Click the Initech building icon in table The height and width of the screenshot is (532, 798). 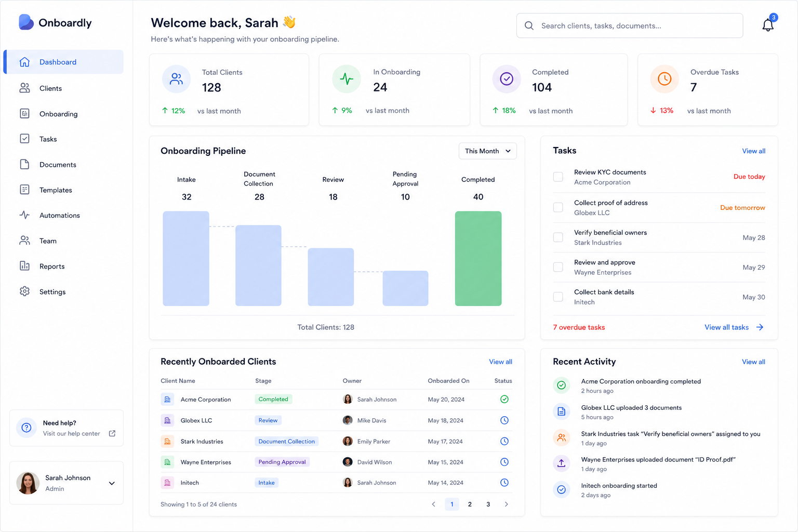[x=167, y=483]
